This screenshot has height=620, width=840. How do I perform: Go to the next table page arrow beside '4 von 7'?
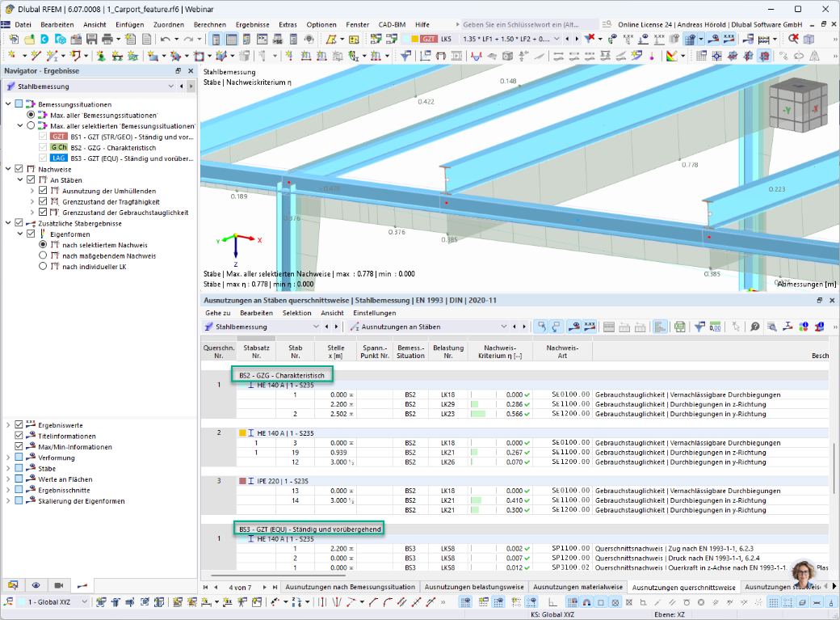point(265,588)
